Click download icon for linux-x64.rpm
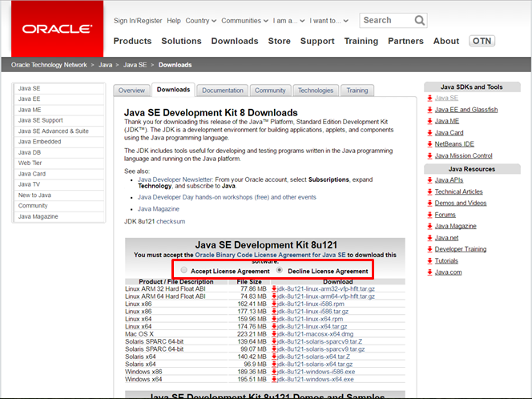Image resolution: width=532 pixels, height=399 pixels. (274, 318)
